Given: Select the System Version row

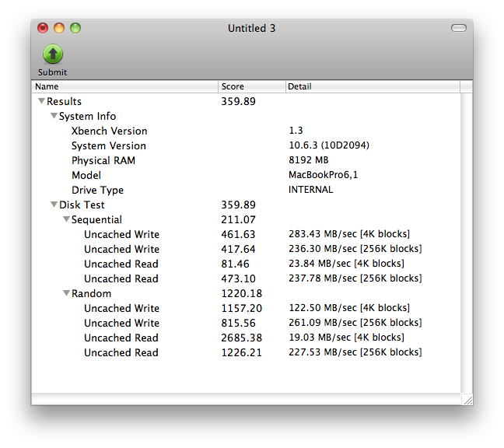Looking at the screenshot, I should click(247, 145).
